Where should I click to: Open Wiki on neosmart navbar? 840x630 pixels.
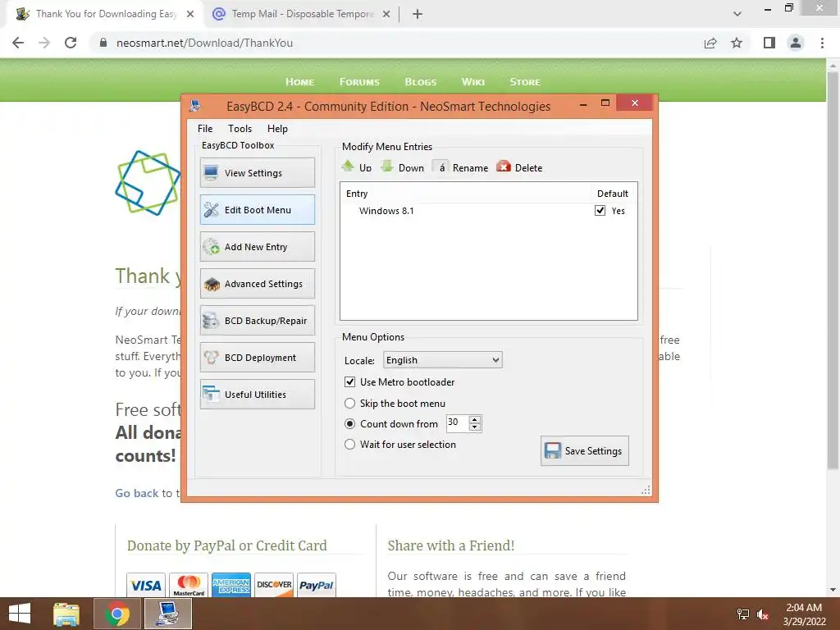[473, 81]
